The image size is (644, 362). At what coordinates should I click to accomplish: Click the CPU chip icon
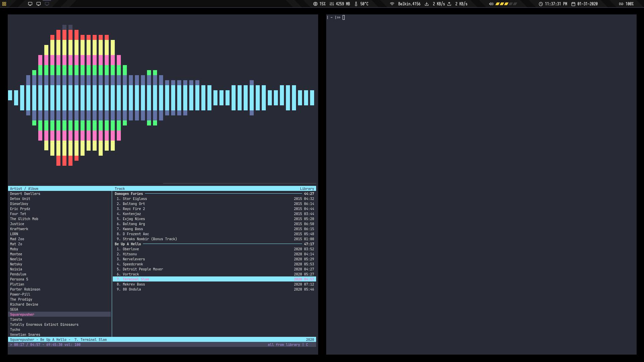[x=315, y=4]
